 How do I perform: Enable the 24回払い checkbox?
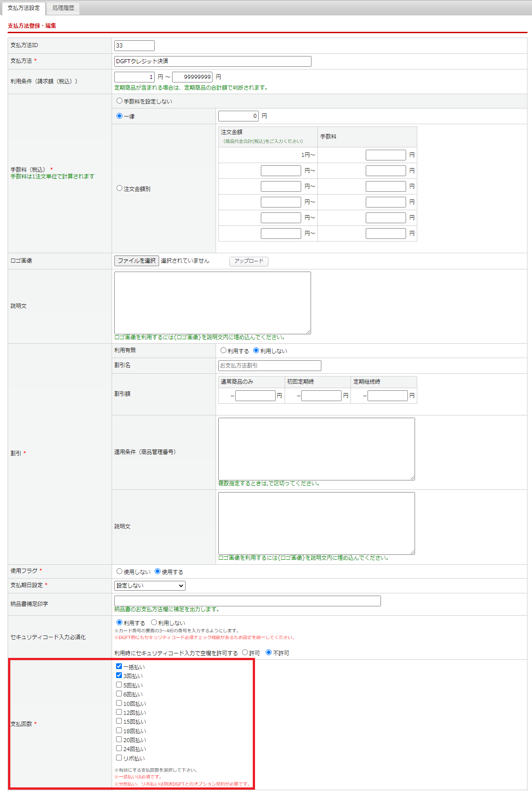(119, 748)
